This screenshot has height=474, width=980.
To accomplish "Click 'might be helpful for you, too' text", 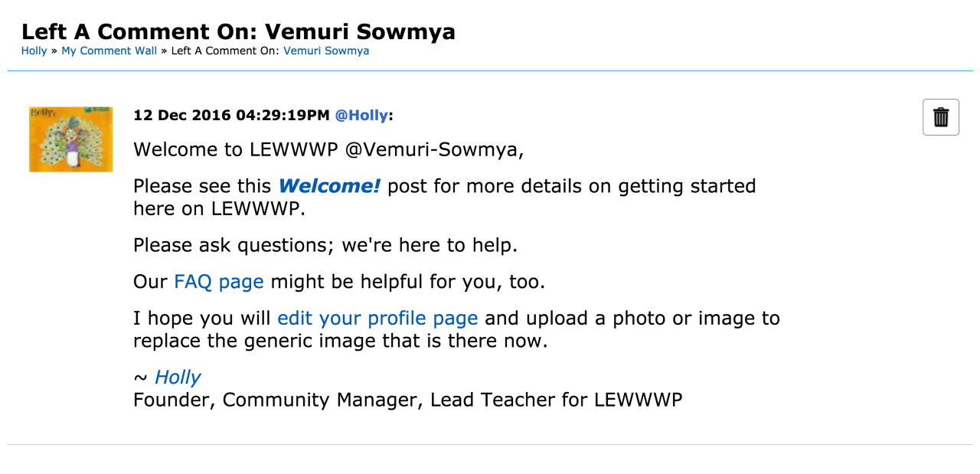I will coord(407,282).
